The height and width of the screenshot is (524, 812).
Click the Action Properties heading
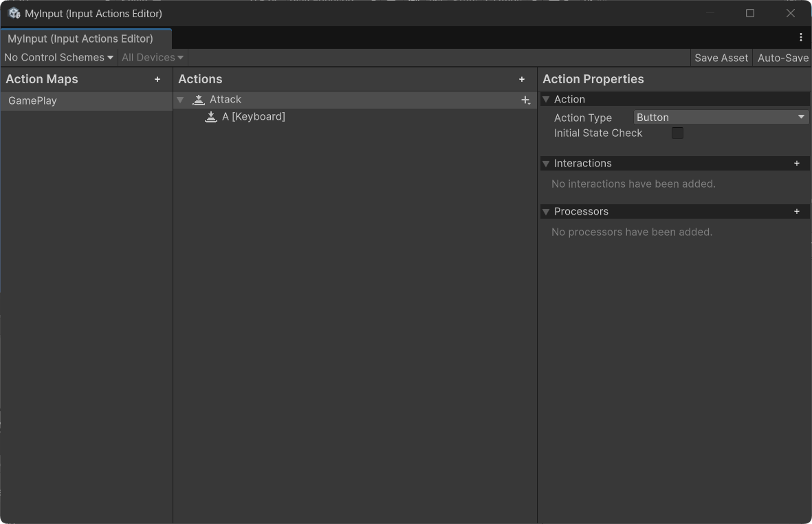tap(593, 79)
